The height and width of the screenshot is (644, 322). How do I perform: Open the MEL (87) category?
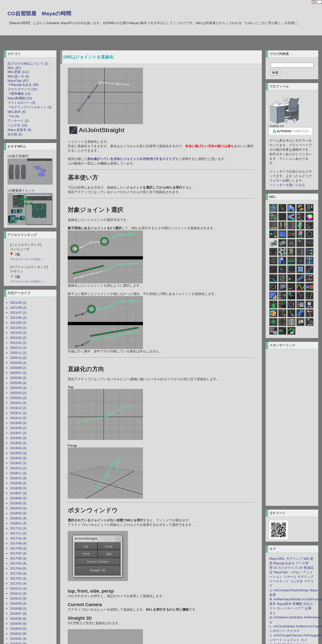14,68
